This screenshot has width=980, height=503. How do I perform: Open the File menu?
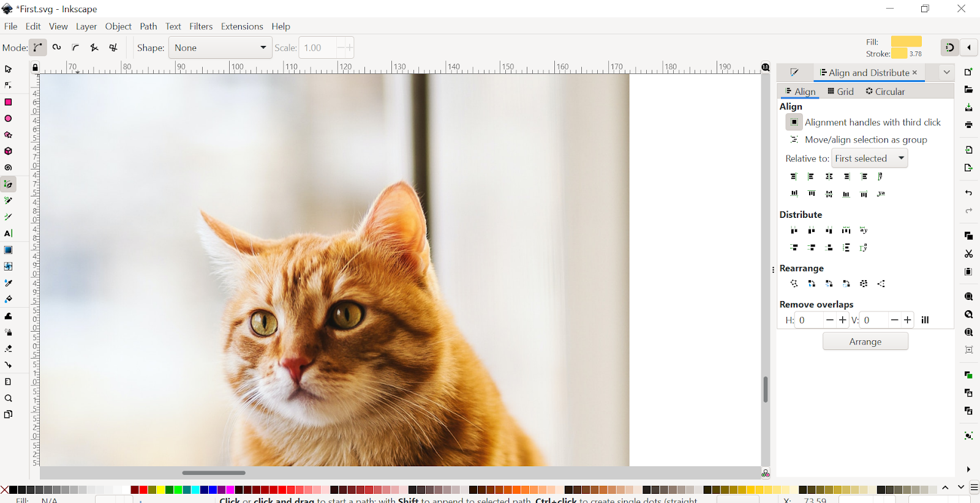pyautogui.click(x=11, y=26)
